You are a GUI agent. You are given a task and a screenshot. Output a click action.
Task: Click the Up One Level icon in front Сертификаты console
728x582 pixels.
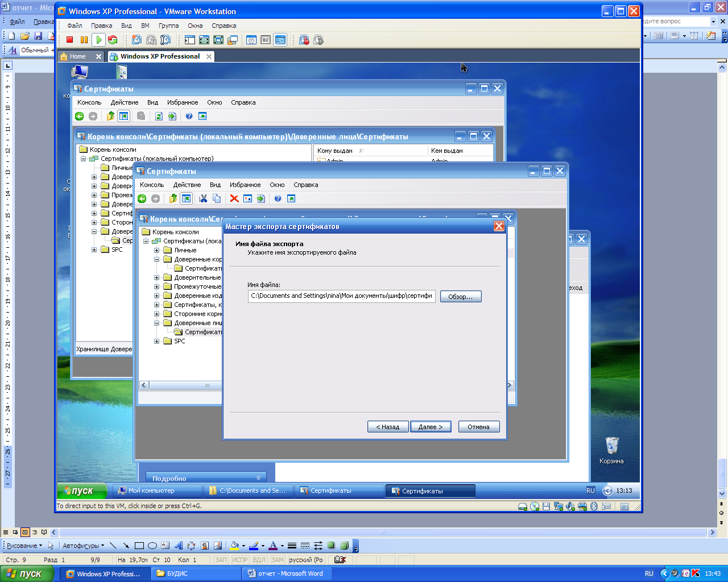click(173, 198)
